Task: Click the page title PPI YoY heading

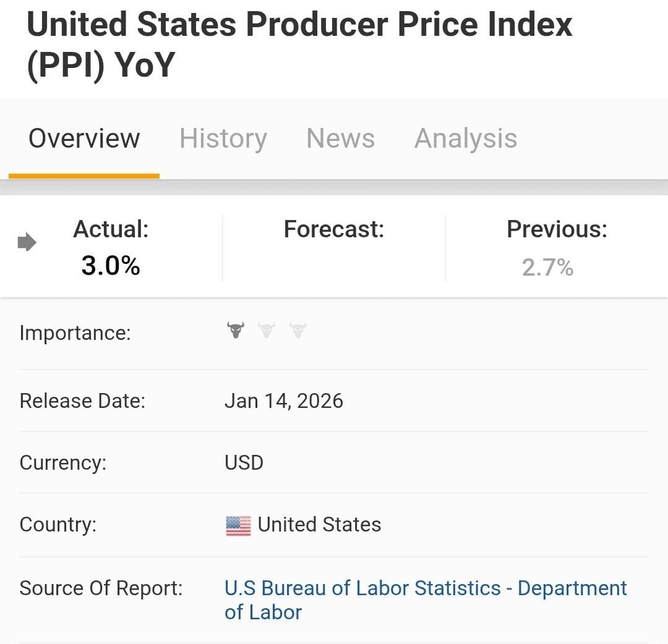Action: coord(299,43)
